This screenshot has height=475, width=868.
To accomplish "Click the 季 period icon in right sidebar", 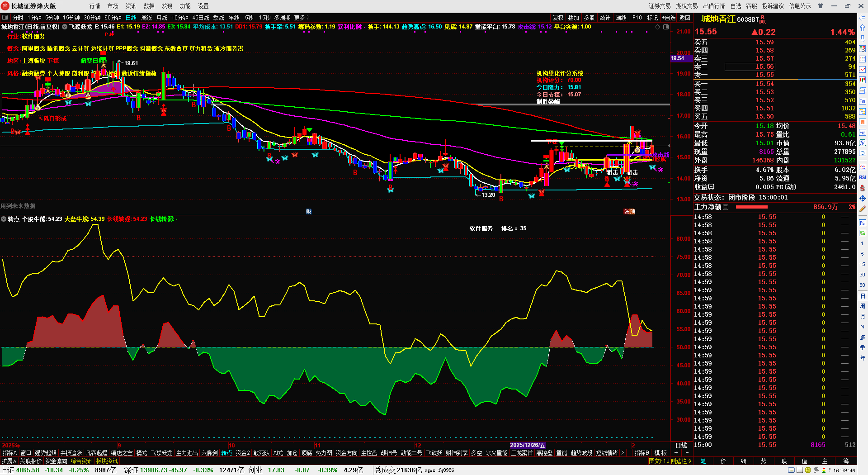I will pyautogui.click(x=863, y=348).
